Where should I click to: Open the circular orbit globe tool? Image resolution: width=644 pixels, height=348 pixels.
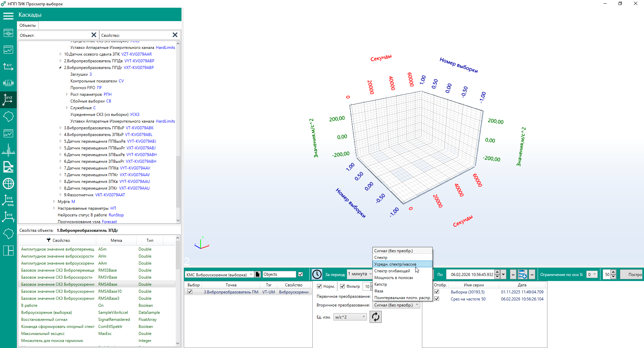pos(8,184)
